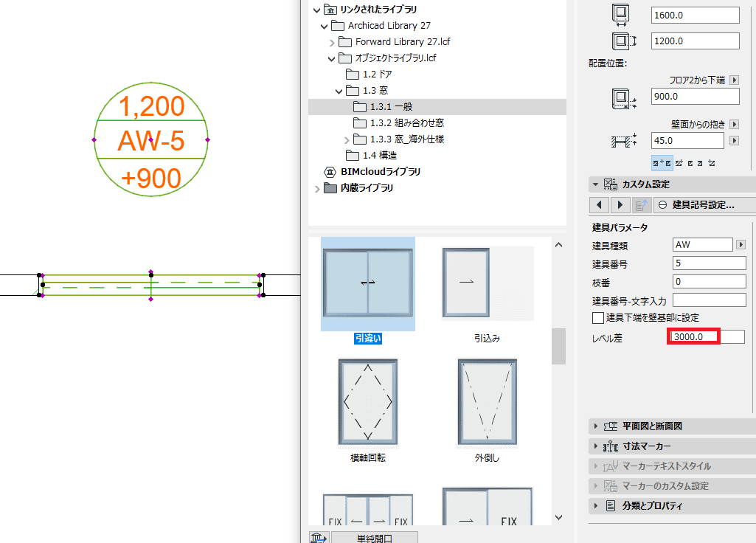
Task: Click the next page arrow in カスタム設定
Action: pyautogui.click(x=620, y=205)
